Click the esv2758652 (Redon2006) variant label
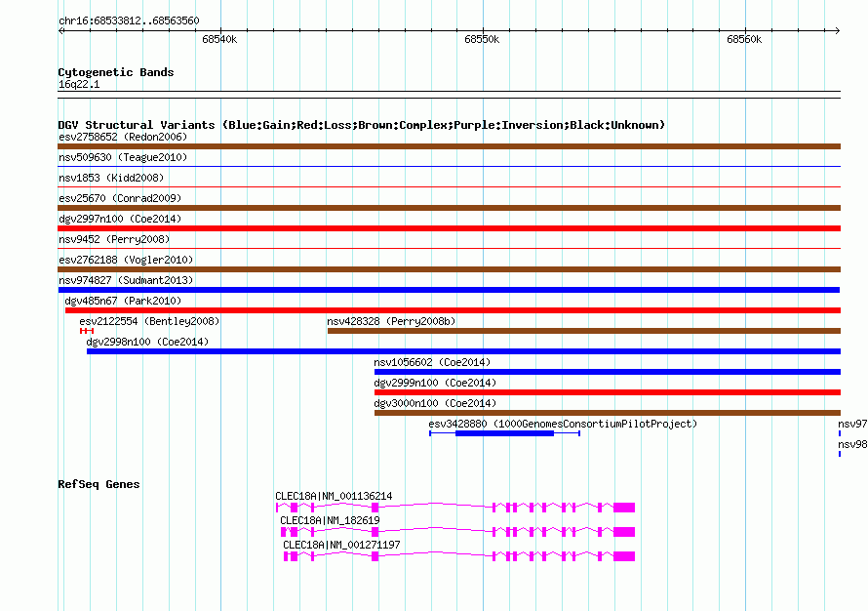 point(123,137)
